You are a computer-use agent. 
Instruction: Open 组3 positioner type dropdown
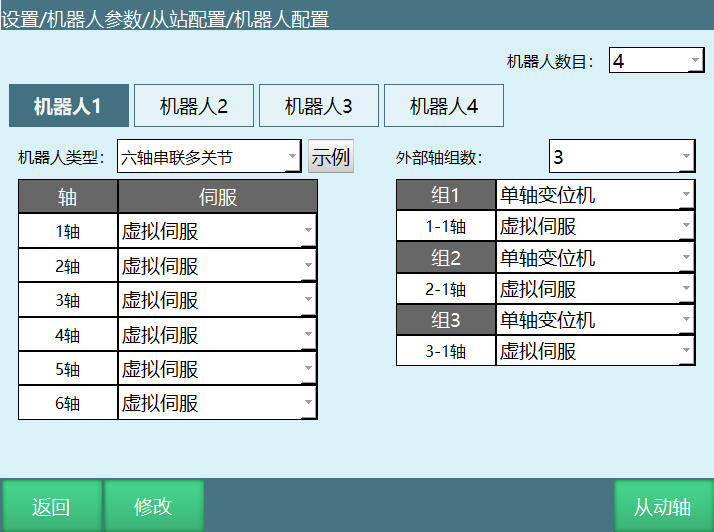(595, 320)
